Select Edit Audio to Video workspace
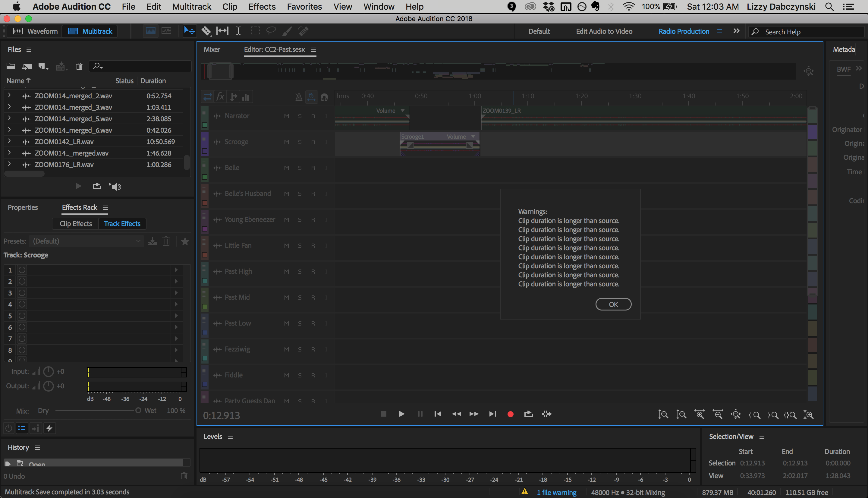Screen dimensions: 868x498 click(x=604, y=31)
